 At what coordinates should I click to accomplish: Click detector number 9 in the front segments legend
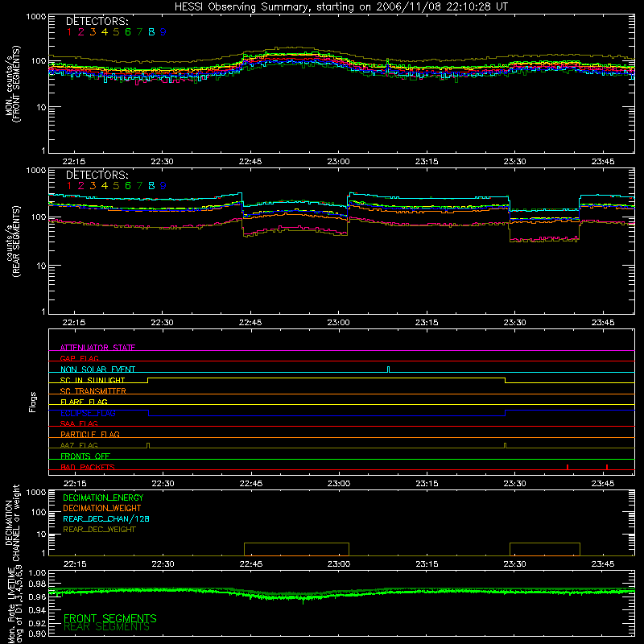pos(163,32)
